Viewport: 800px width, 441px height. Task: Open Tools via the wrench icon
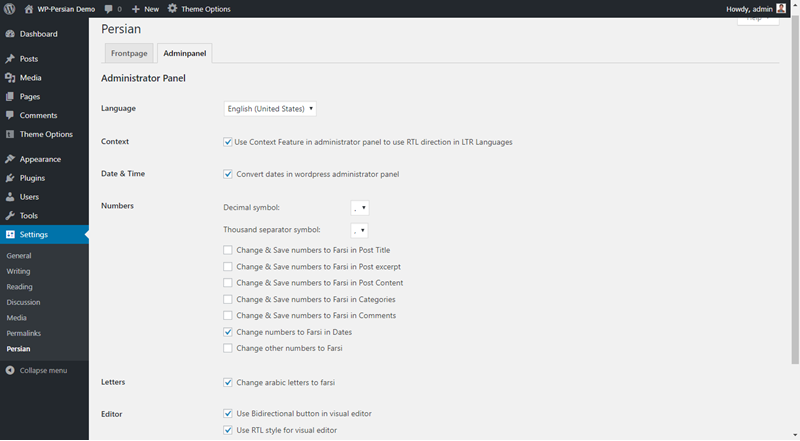10,215
